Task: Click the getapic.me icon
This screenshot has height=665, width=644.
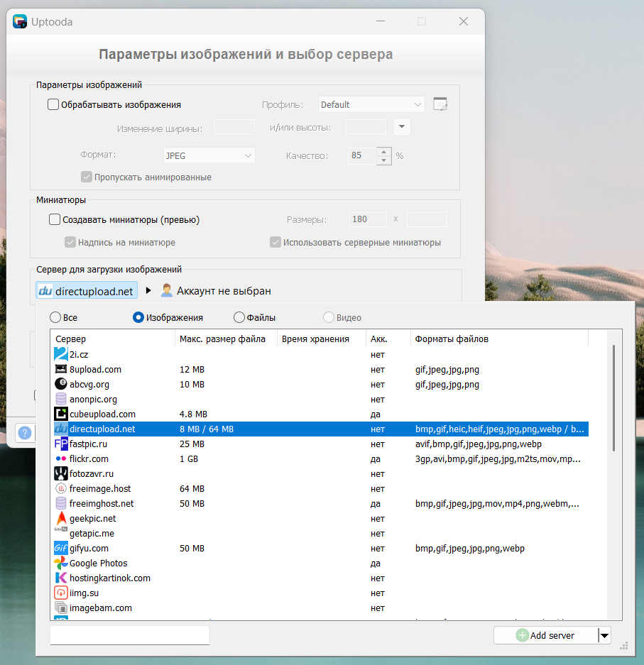Action: point(61,529)
